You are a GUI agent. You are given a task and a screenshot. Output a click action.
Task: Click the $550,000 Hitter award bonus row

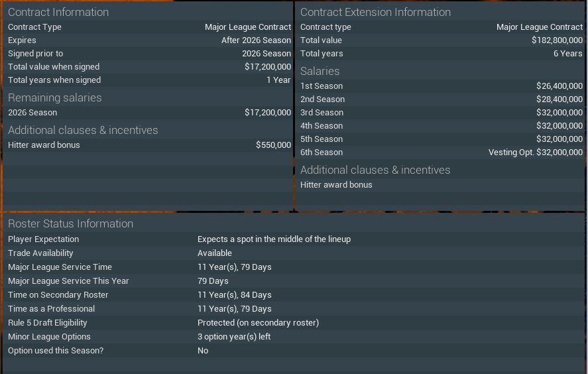(149, 145)
